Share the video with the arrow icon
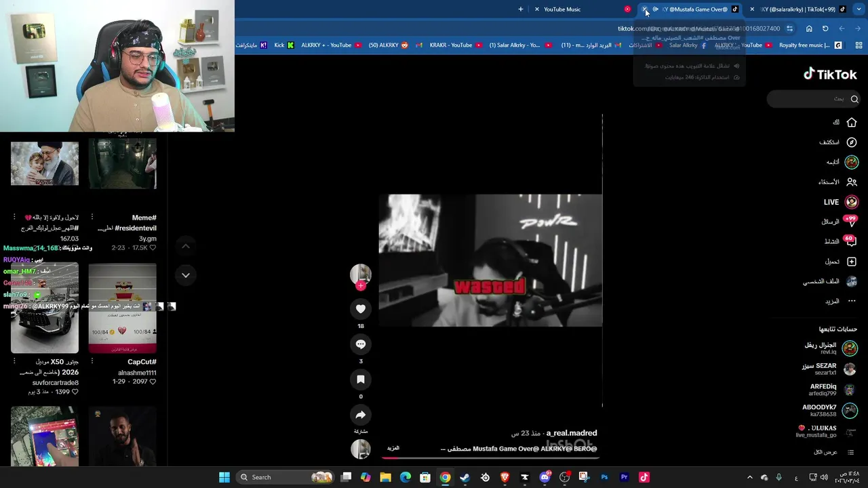This screenshot has height=488, width=868. pos(361,415)
